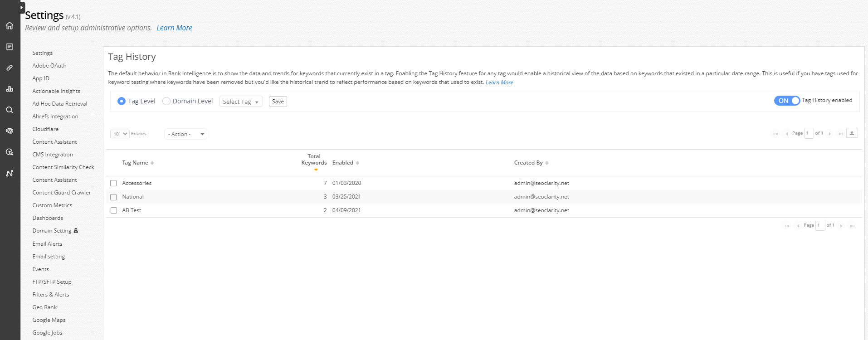The width and height of the screenshot is (868, 340).
Task: Click the magnifying glass search sidebar icon
Action: pos(10,110)
